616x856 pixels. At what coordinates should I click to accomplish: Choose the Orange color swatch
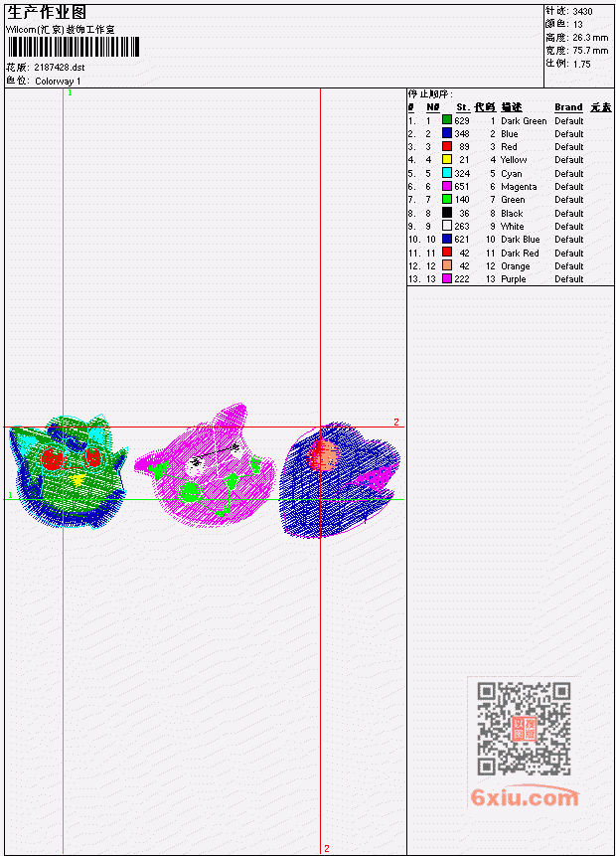click(x=447, y=265)
